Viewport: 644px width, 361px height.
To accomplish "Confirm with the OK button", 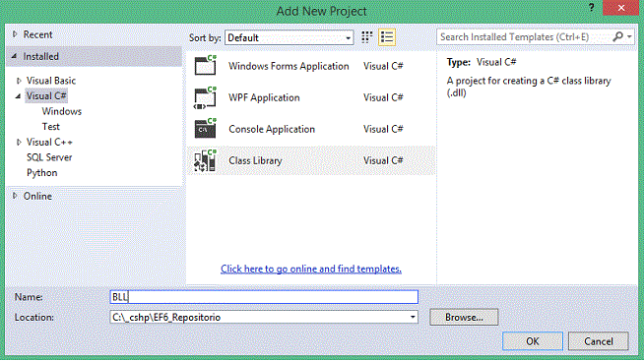I will (533, 341).
